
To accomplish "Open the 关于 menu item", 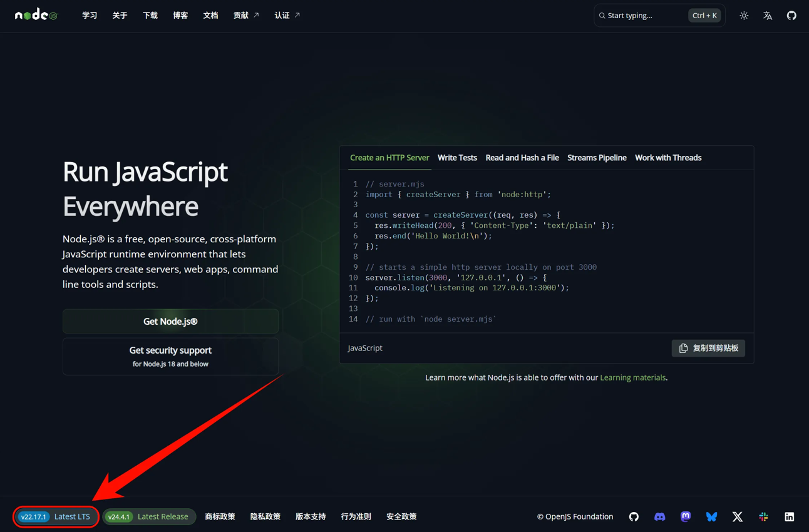I will [120, 16].
